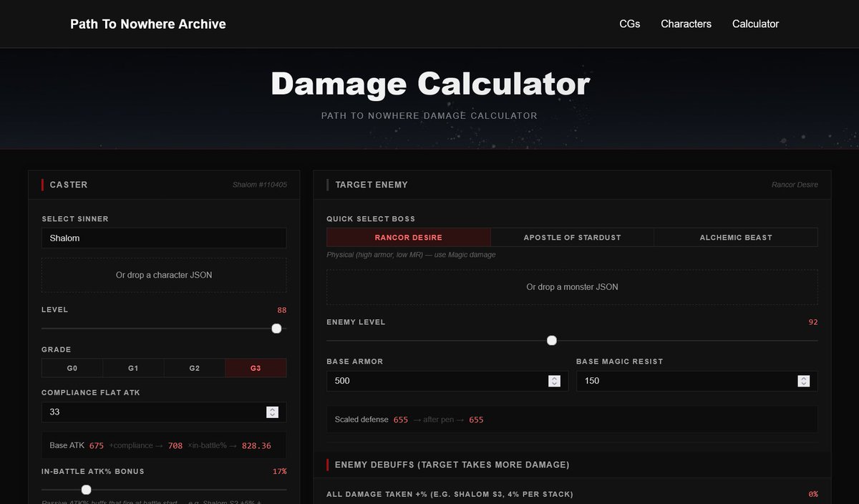859x504 pixels.
Task: Click the caster Level slider handle
Action: [x=276, y=329]
